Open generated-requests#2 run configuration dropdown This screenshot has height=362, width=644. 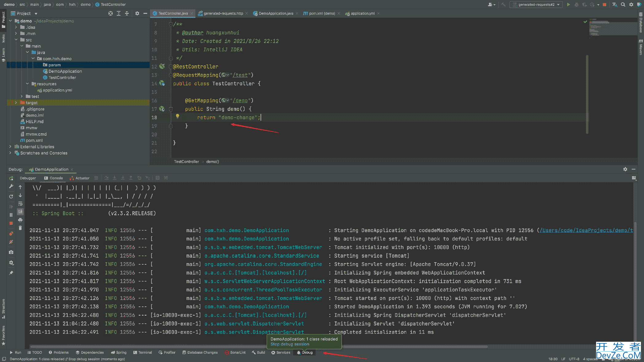point(536,5)
